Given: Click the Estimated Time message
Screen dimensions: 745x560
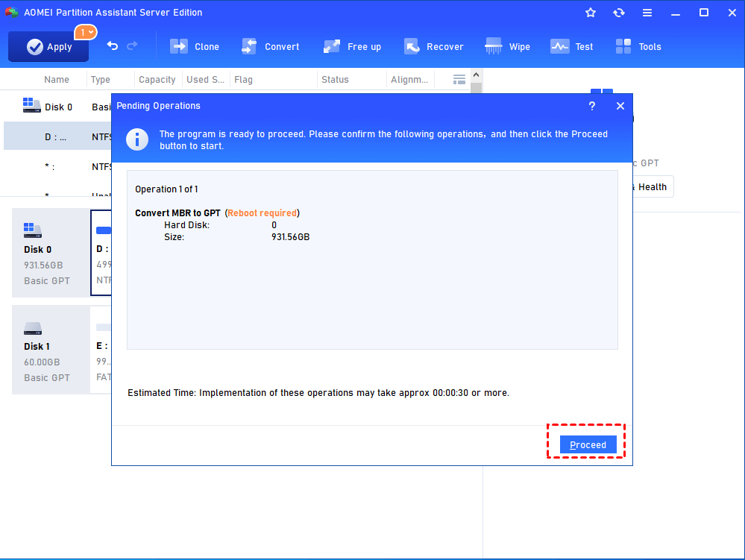Looking at the screenshot, I should coord(318,393).
